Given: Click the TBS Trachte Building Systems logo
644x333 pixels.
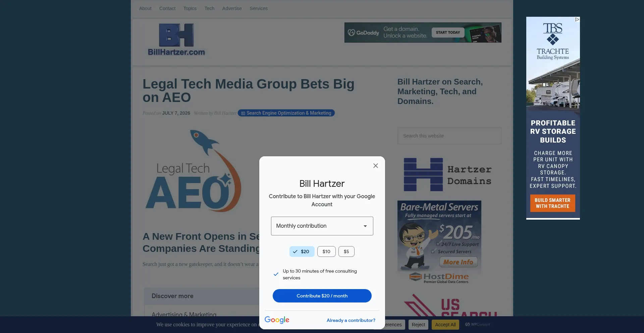Looking at the screenshot, I should [553, 42].
